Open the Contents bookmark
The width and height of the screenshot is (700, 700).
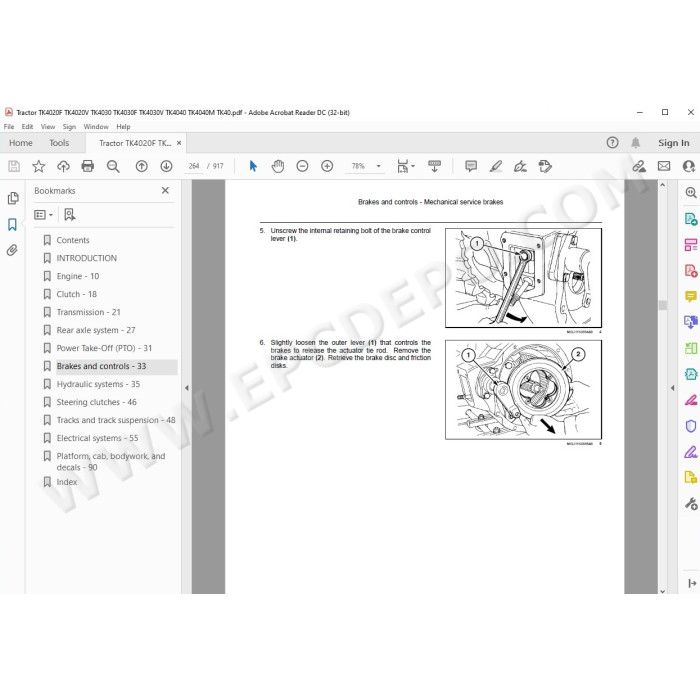(x=73, y=240)
